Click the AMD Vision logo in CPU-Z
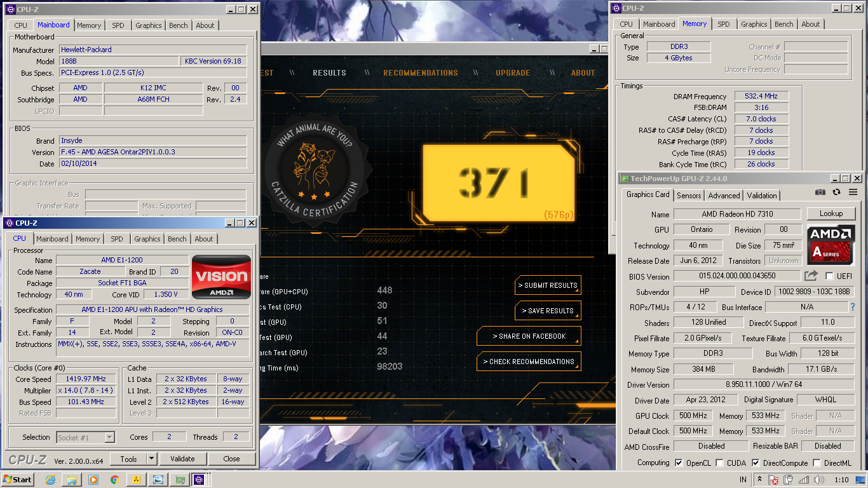 coord(221,278)
